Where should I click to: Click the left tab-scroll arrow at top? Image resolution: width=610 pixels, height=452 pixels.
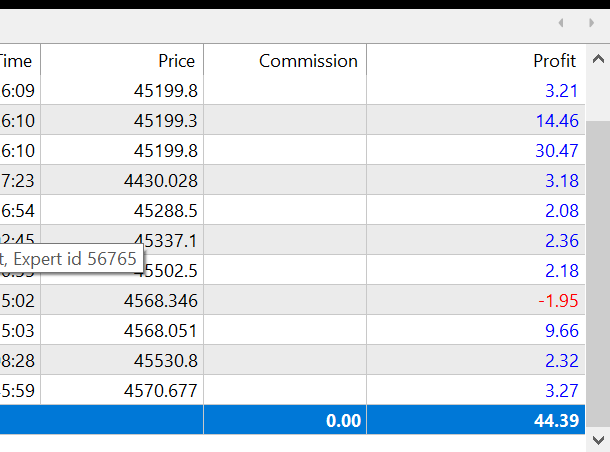coord(562,22)
